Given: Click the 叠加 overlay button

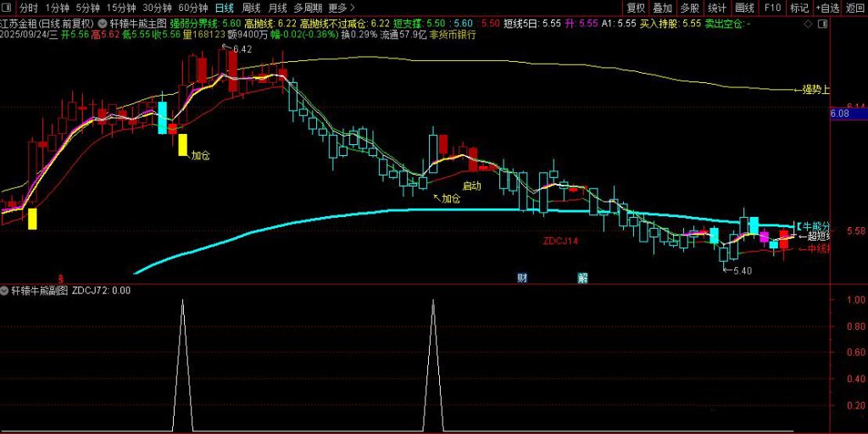Looking at the screenshot, I should click(662, 8).
